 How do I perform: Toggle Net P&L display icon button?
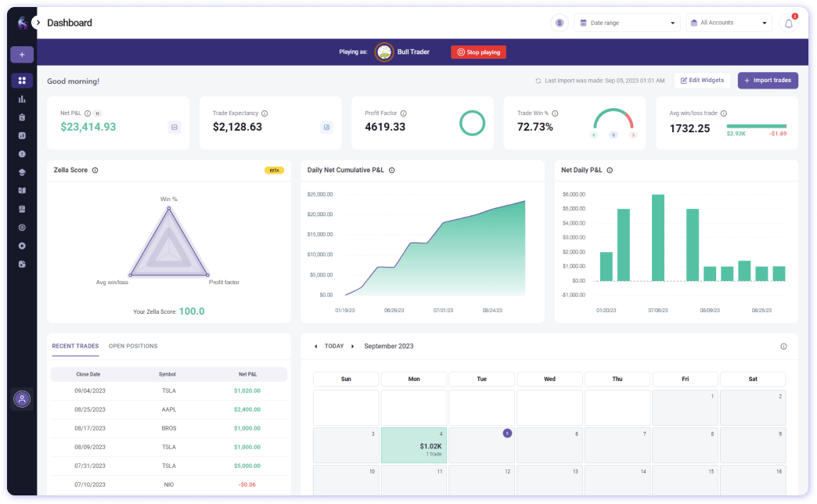point(175,127)
